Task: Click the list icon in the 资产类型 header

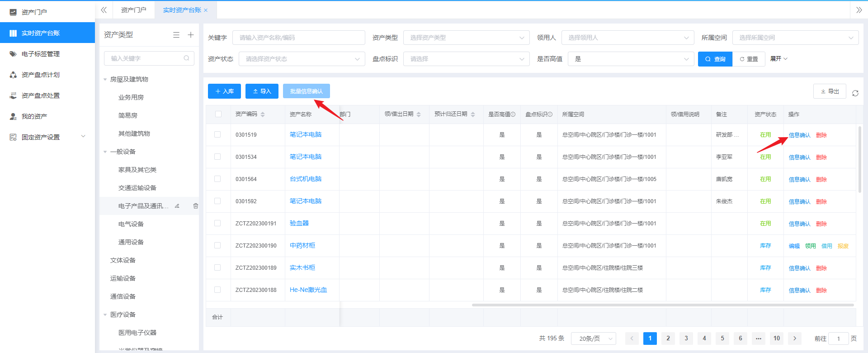Action: [x=176, y=35]
